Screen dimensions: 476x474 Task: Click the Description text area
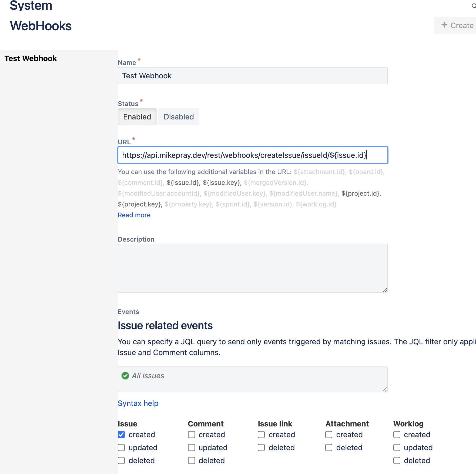pos(253,268)
